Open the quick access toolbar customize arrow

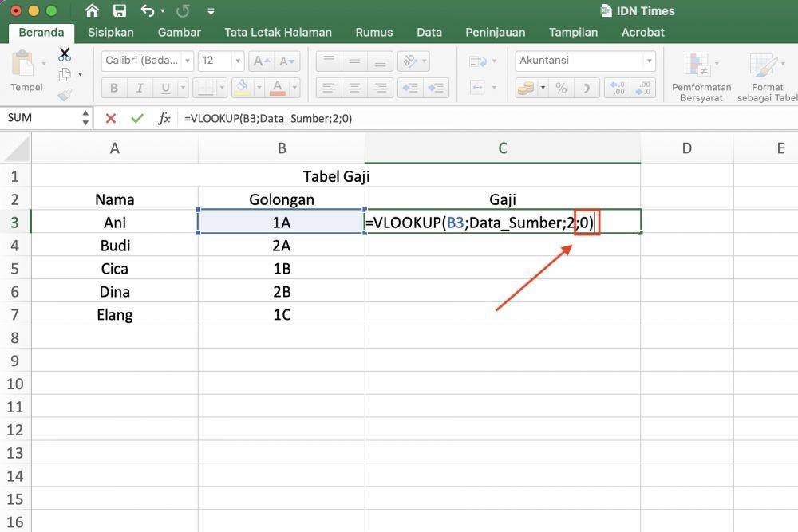point(211,11)
